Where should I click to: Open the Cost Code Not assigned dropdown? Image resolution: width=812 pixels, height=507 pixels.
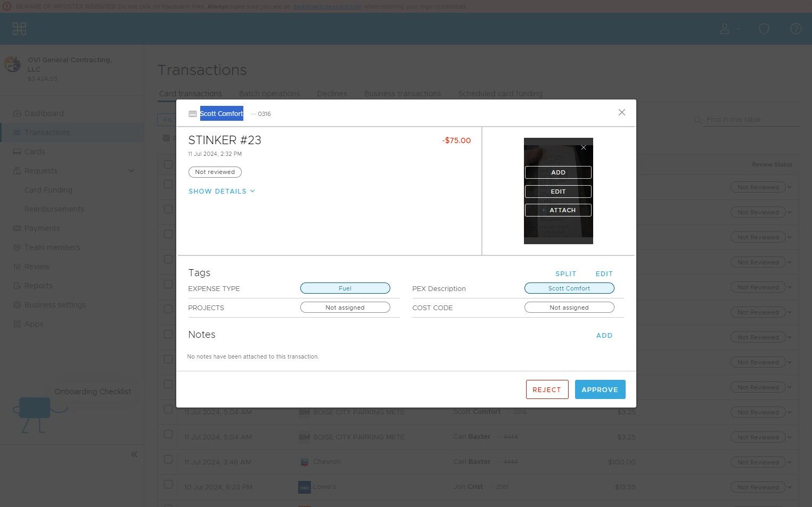point(569,307)
